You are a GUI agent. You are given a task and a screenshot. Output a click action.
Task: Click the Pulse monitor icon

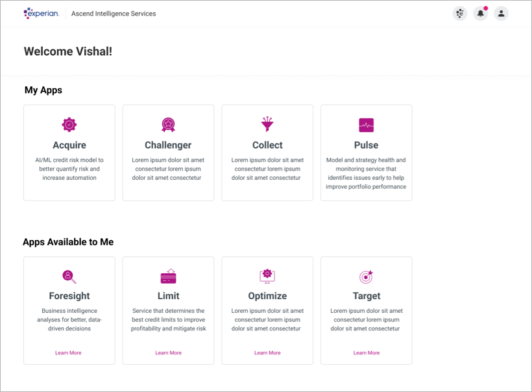367,125
